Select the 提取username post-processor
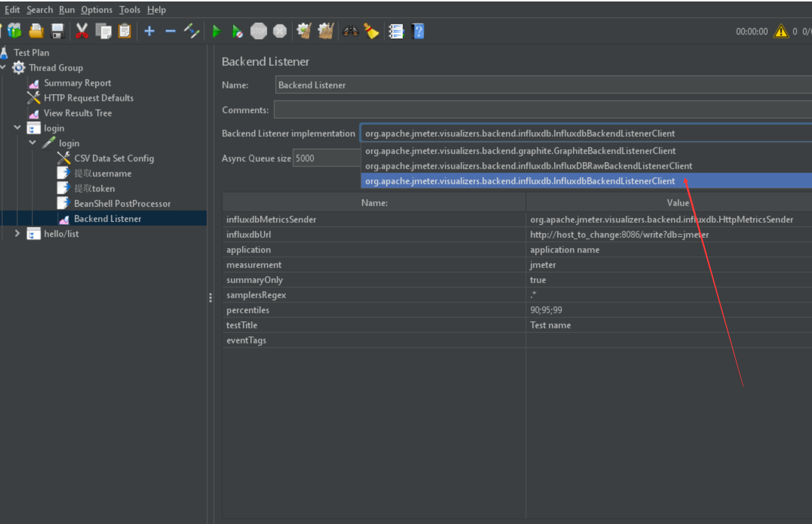This screenshot has height=524, width=812. (103, 173)
